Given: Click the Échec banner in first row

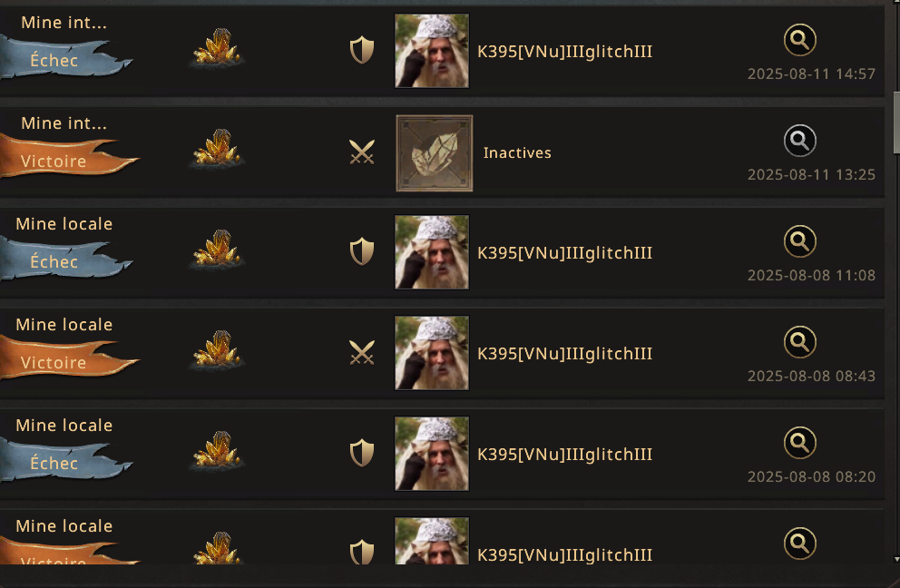Looking at the screenshot, I should tap(64, 59).
